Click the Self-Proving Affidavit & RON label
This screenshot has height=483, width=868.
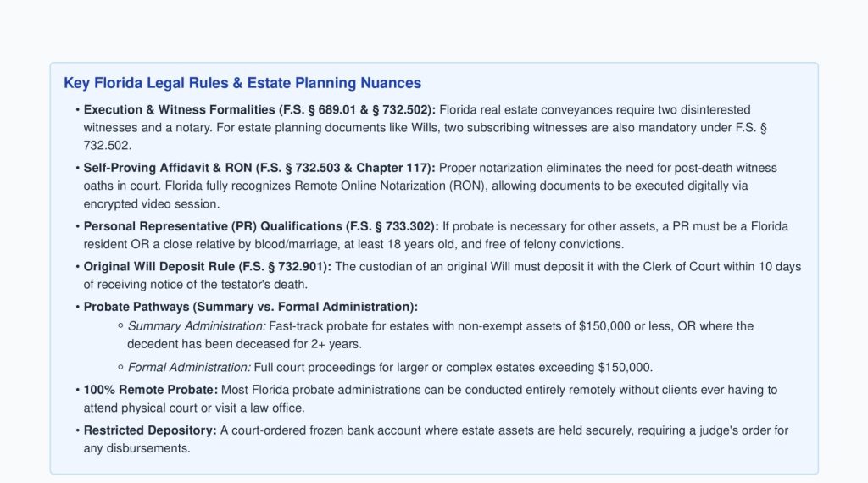259,168
